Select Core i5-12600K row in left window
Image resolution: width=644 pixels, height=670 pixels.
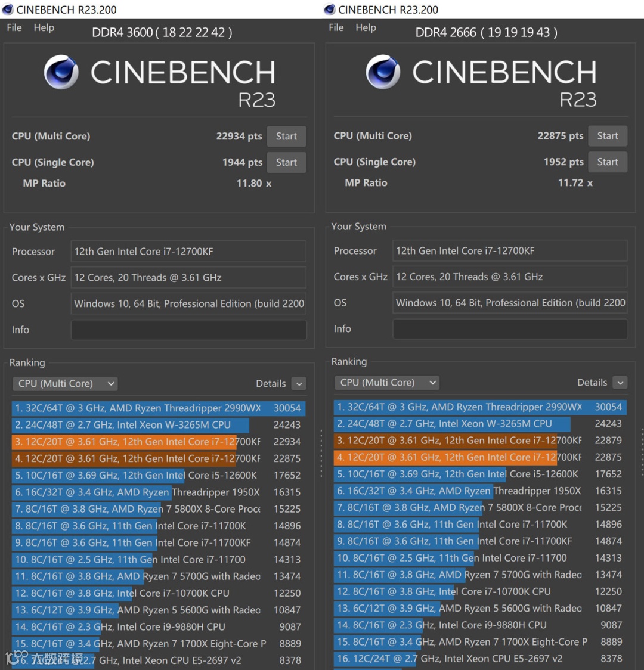click(x=159, y=475)
